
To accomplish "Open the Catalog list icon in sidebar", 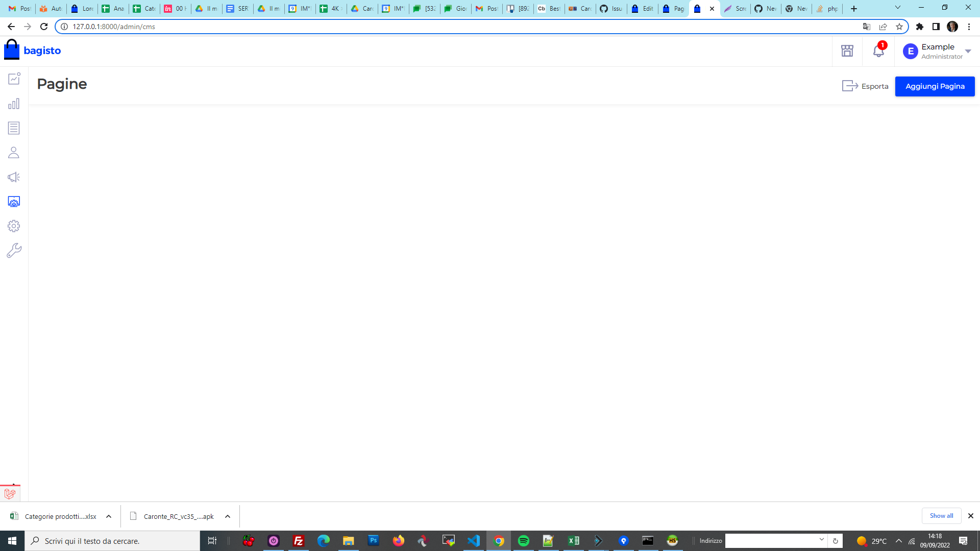I will 13,128.
